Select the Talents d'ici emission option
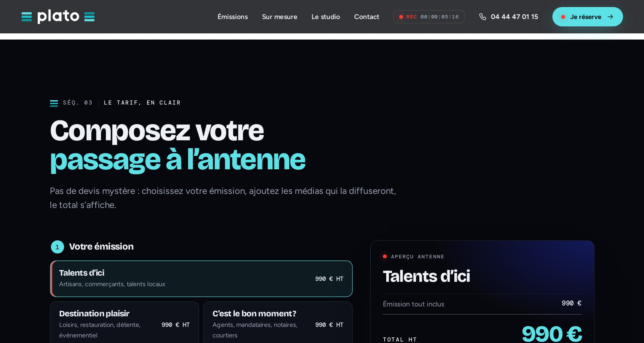This screenshot has height=343, width=644. [201, 279]
